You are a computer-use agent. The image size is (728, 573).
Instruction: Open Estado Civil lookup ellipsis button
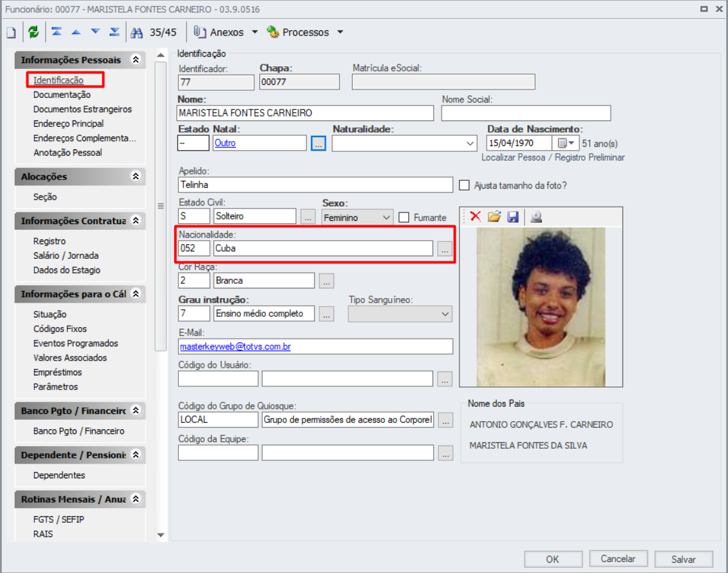[308, 217]
